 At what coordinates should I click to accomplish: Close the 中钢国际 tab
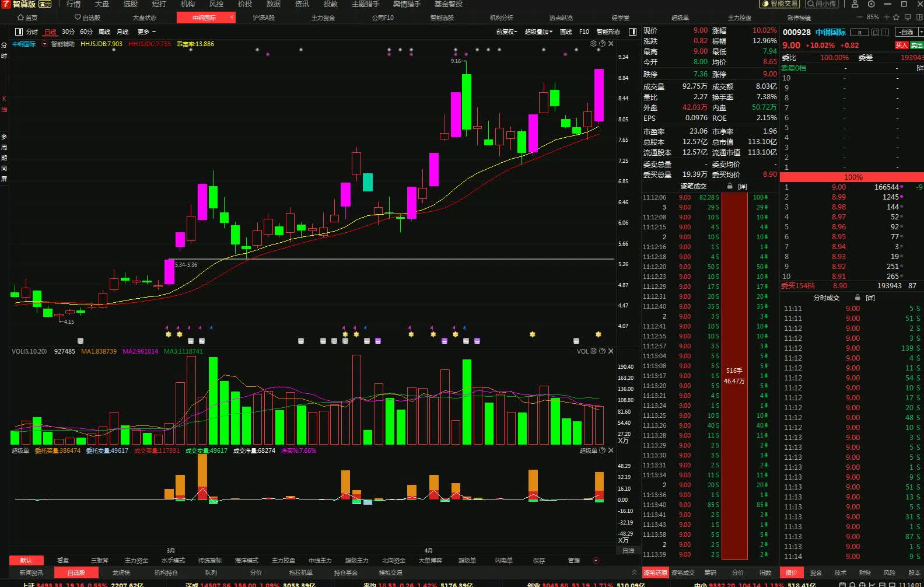[x=232, y=18]
